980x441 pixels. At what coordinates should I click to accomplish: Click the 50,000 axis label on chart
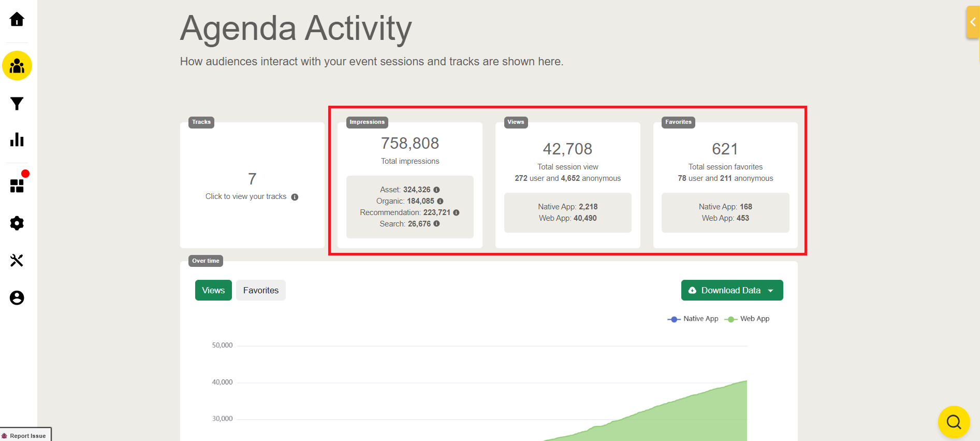(x=222, y=345)
